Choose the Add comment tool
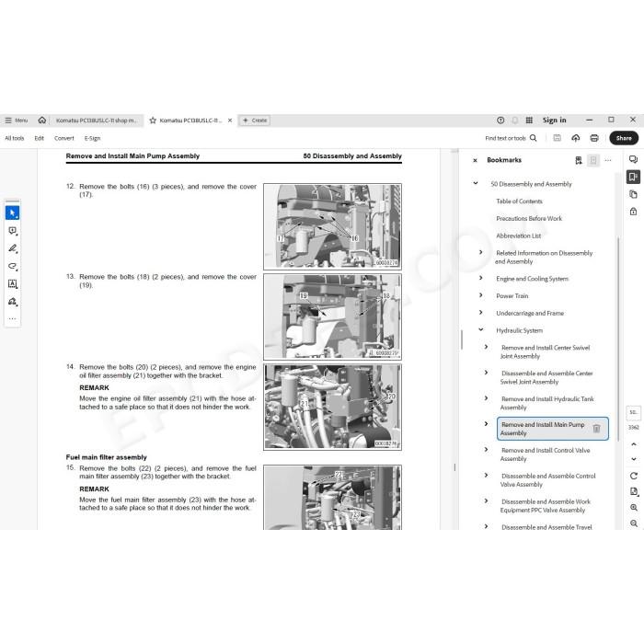 point(12,231)
